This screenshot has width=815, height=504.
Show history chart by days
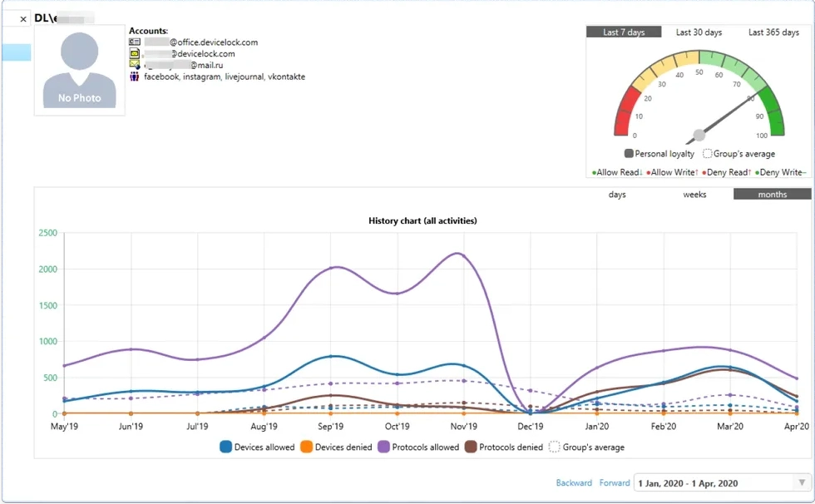coord(617,195)
